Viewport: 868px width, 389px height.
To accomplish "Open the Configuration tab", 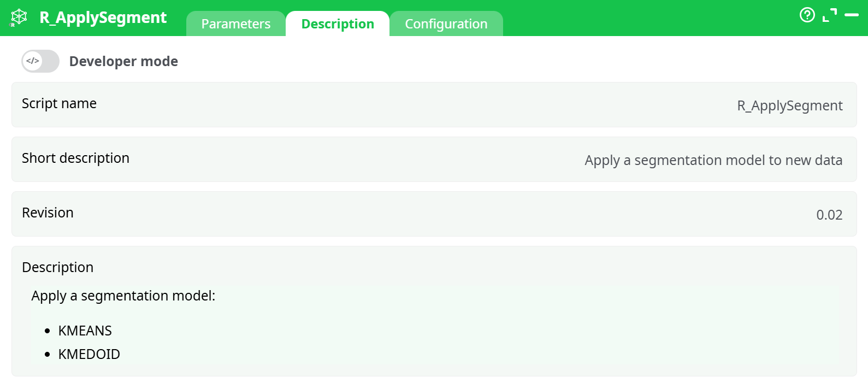I will (446, 24).
